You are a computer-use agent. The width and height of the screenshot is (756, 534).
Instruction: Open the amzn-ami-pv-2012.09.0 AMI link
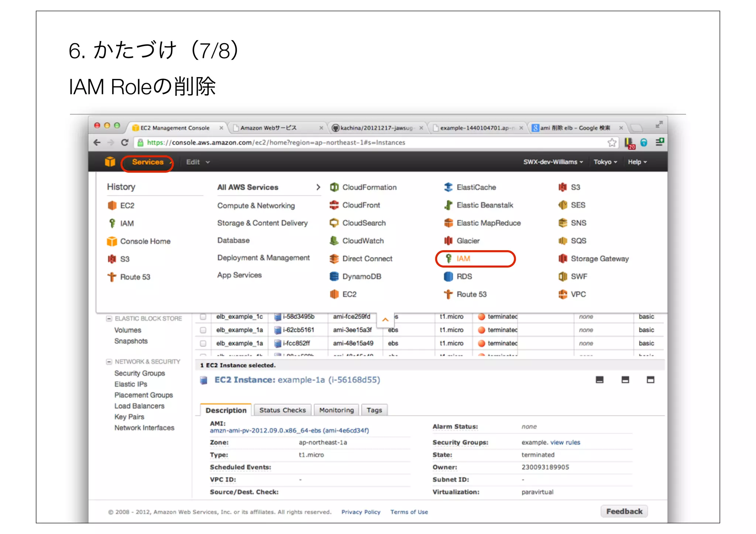(289, 430)
